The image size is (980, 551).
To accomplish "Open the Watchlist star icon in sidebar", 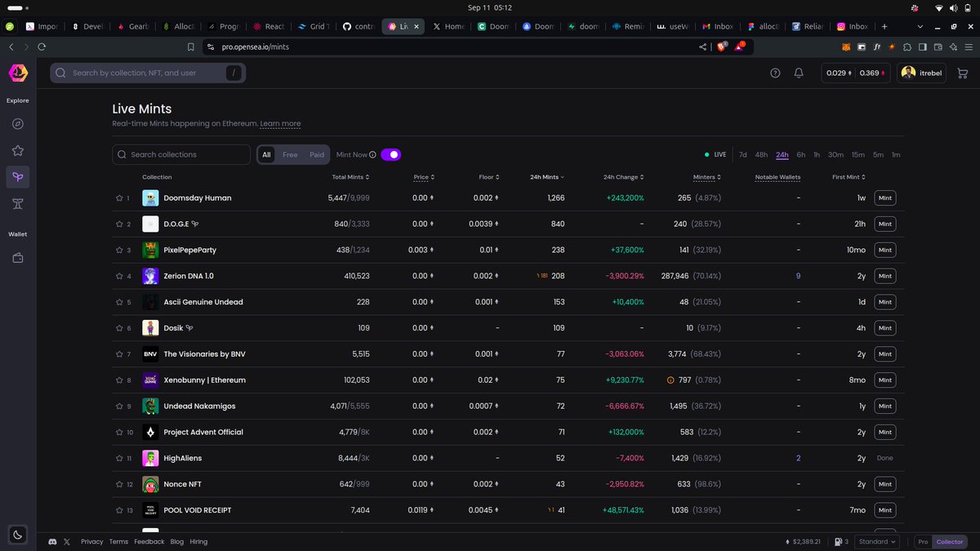I will (17, 150).
